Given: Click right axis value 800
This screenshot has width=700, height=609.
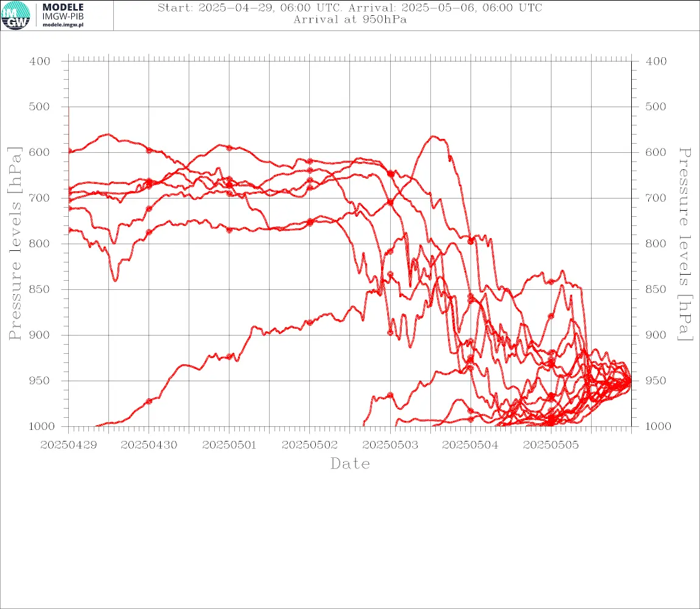Looking at the screenshot, I should coord(656,244).
